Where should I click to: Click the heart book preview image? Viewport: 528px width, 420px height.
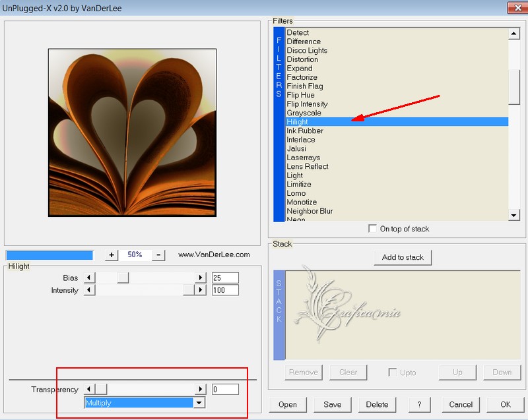coord(133,133)
